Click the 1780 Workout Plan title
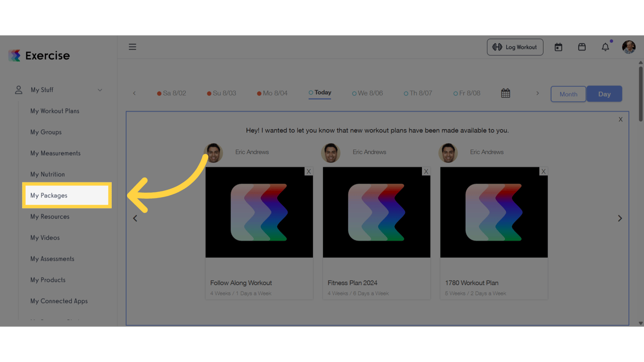The image size is (644, 362). click(472, 283)
